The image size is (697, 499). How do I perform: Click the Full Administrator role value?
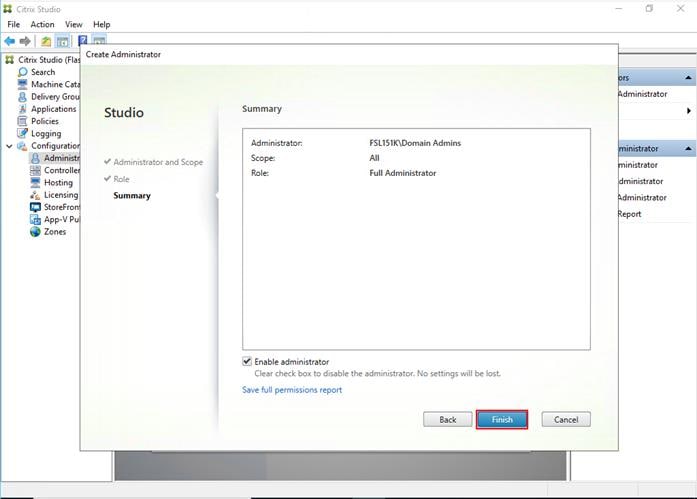(403, 173)
